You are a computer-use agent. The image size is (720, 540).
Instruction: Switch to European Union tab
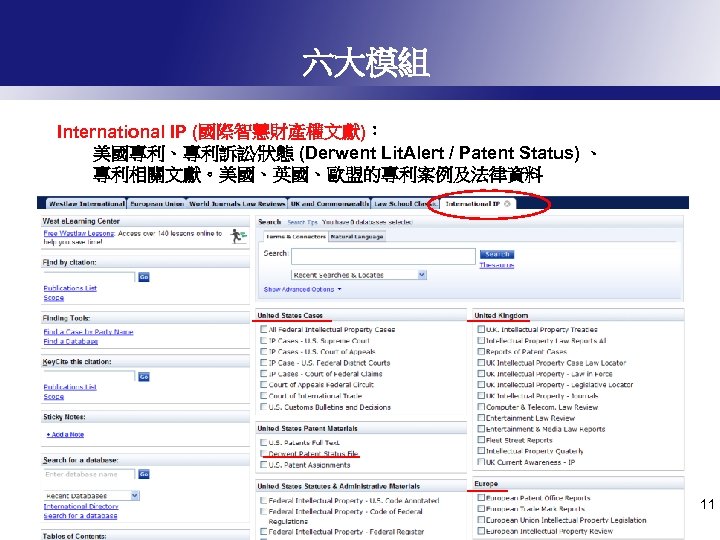pos(157,203)
